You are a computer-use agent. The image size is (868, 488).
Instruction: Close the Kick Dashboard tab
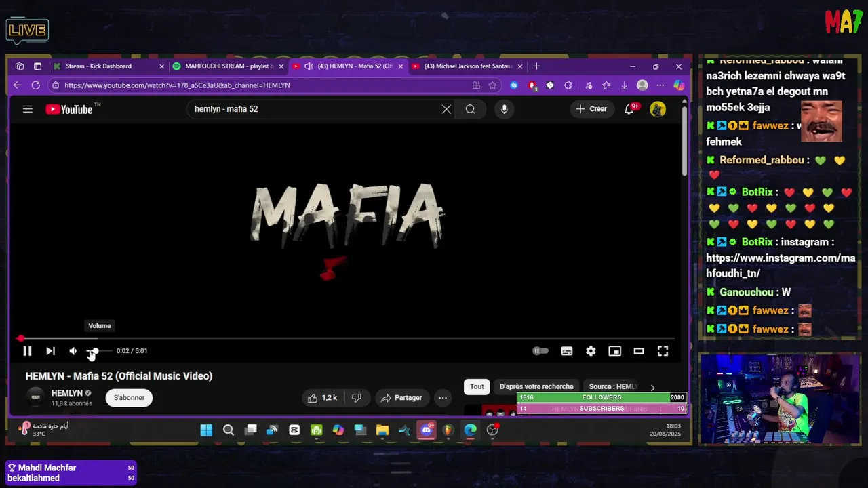coord(161,66)
